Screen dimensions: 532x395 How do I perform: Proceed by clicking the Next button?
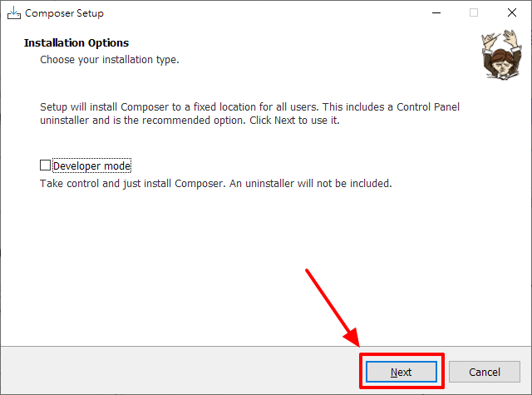401,372
